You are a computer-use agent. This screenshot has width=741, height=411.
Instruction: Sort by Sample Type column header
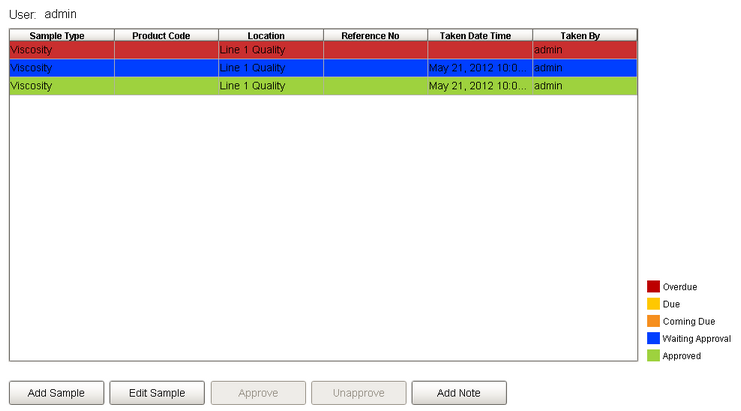point(62,36)
